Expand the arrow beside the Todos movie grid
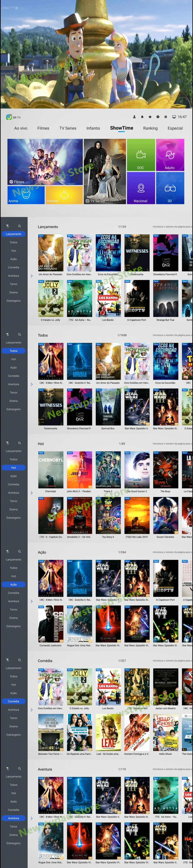The height and width of the screenshot is (868, 193). click(x=32, y=384)
